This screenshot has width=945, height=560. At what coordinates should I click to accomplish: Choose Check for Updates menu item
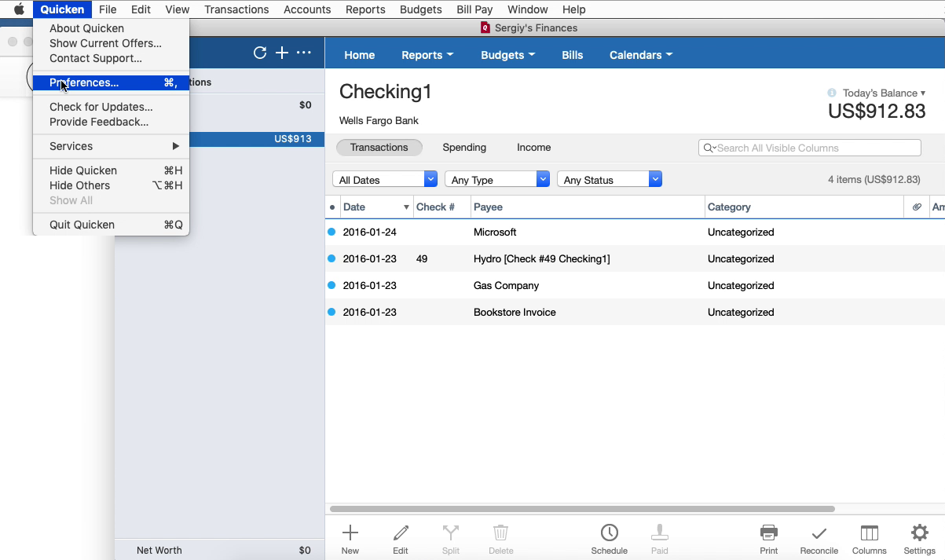111,107
